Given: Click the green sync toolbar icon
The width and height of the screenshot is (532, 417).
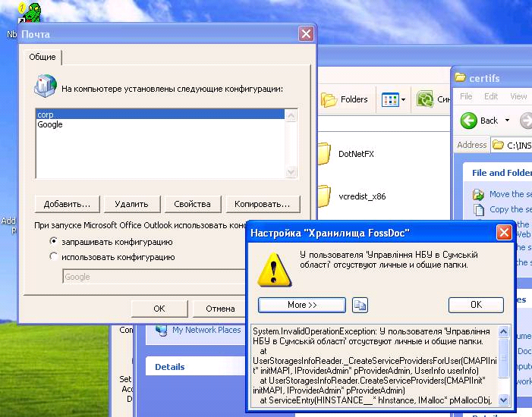Looking at the screenshot, I should [x=425, y=99].
